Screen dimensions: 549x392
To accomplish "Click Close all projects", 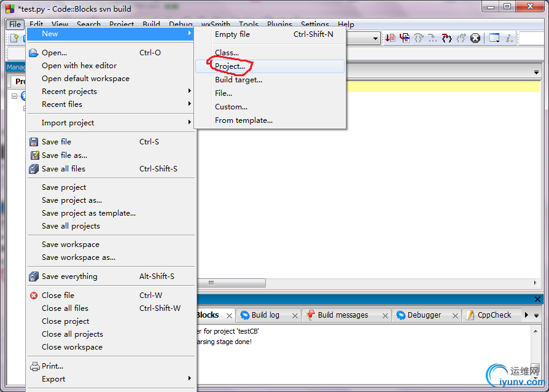I will (111, 334).
